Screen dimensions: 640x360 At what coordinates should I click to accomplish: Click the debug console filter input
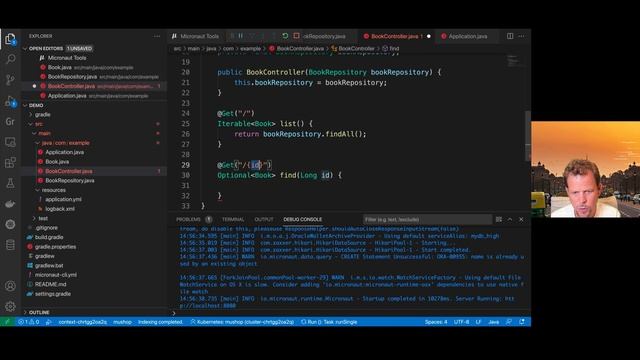427,219
